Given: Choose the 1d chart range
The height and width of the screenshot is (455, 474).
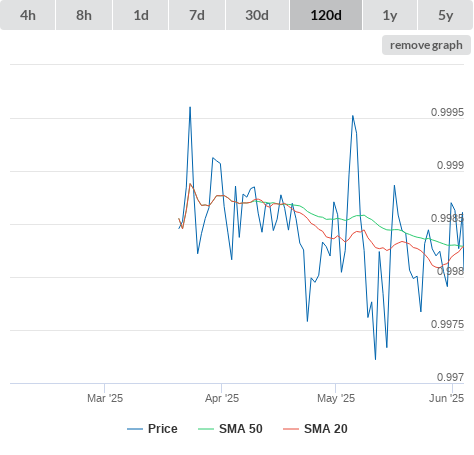Looking at the screenshot, I should [x=141, y=15].
